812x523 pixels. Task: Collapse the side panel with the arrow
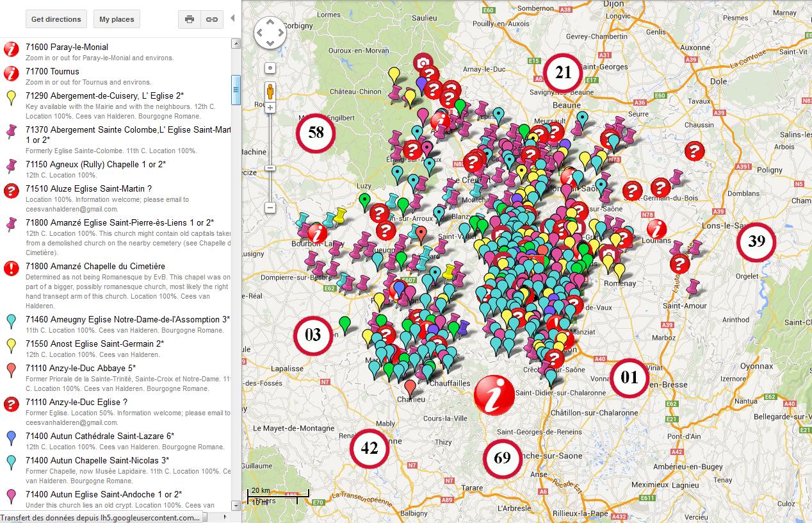click(x=232, y=19)
